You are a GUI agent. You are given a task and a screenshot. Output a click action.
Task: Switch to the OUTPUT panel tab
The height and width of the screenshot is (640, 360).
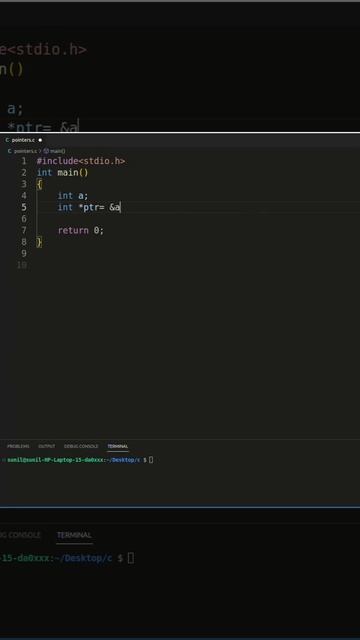(x=47, y=446)
